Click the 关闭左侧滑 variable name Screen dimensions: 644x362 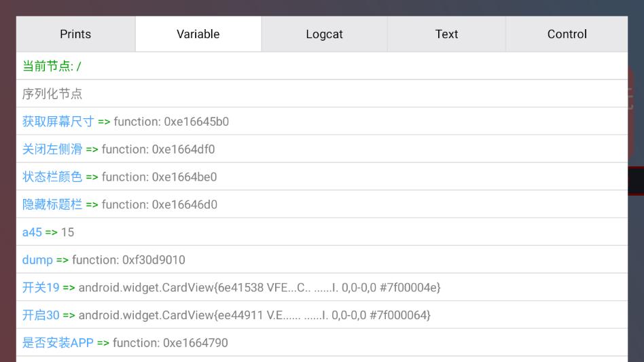pyautogui.click(x=52, y=149)
